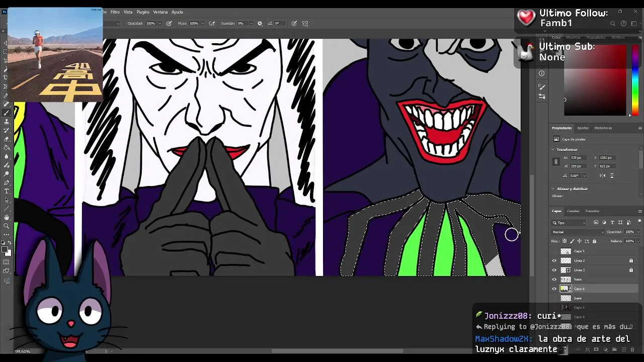Toggle airbrush build-up icon next to Flujo

pos(212,23)
